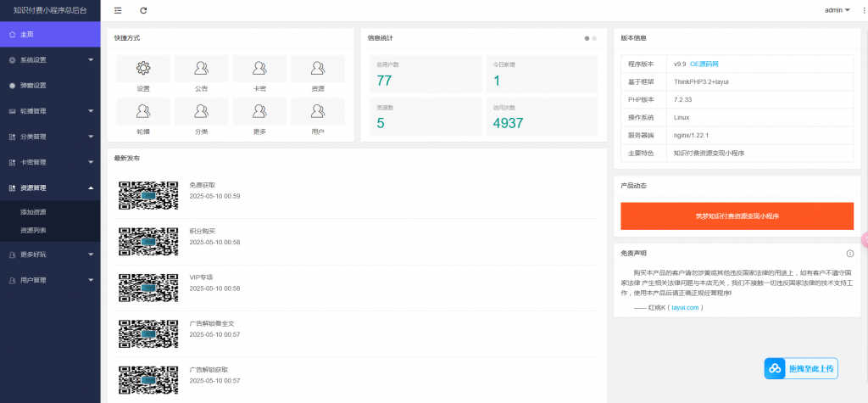Click the QR thumbnail for 免费获取
868x403 pixels.
(x=148, y=194)
